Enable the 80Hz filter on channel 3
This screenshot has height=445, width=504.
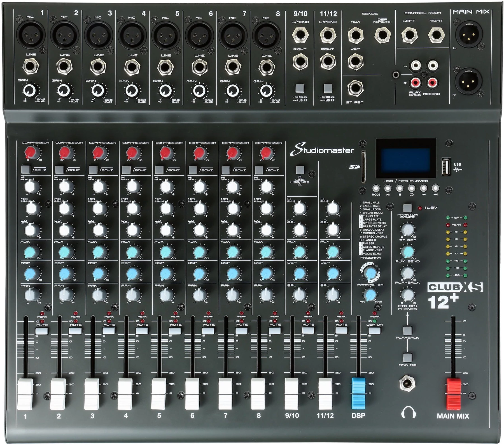93,170
